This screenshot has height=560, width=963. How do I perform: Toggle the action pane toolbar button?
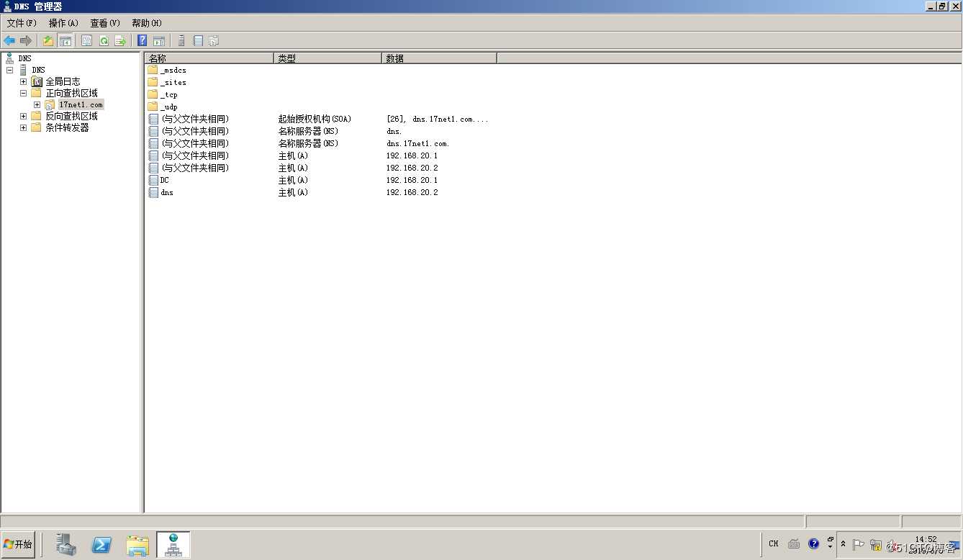(159, 41)
